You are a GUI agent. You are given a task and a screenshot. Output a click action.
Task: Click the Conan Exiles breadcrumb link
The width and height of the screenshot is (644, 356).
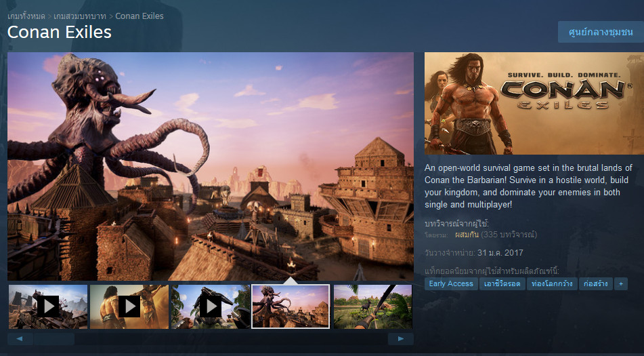coord(139,16)
